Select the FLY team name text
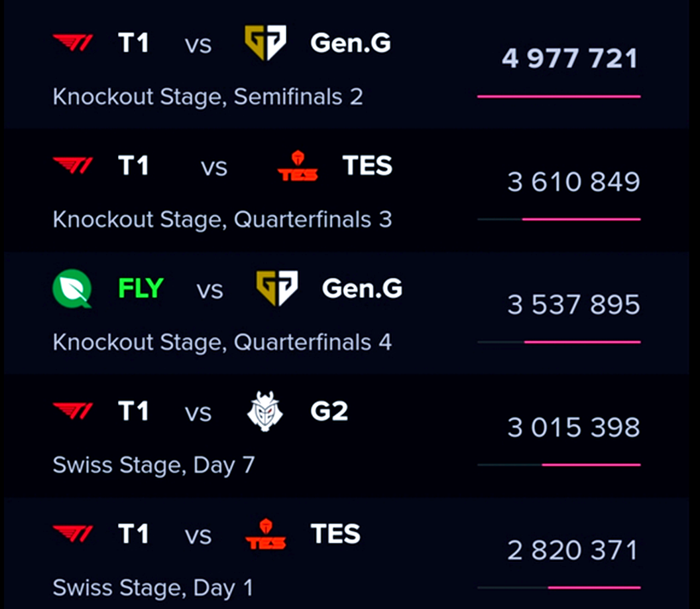Viewport: 700px width, 609px height. point(141,288)
